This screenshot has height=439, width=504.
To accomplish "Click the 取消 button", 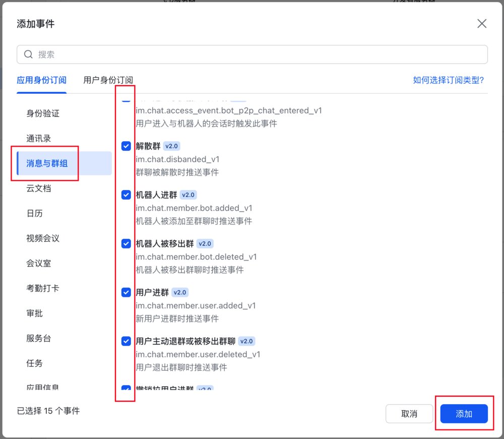I will click(409, 414).
